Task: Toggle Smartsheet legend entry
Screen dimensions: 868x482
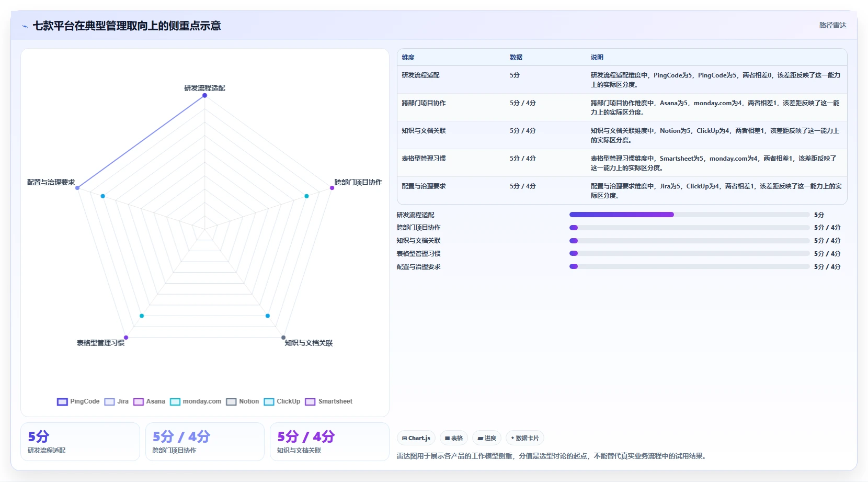Action: click(x=329, y=401)
